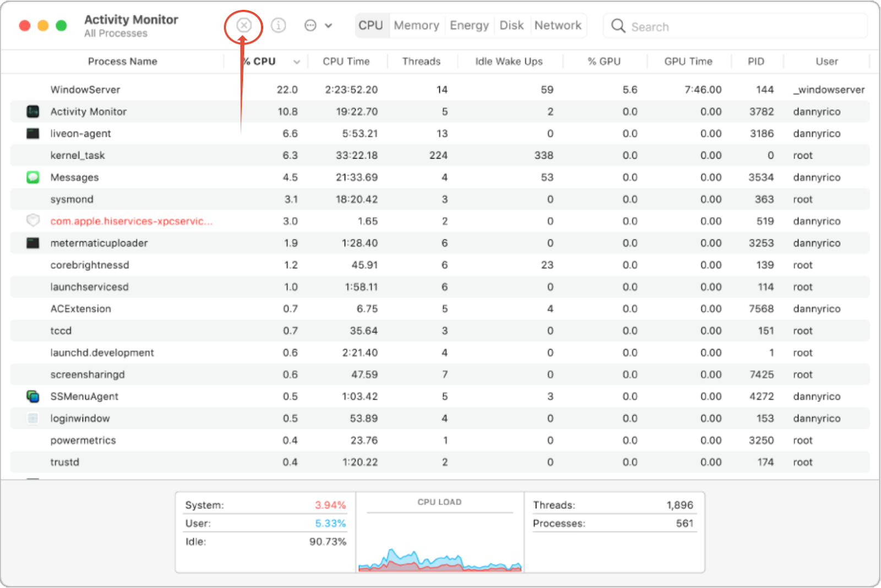Viewport: 881px width, 588px height.
Task: Click the liveon-agent process name
Action: coord(80,133)
